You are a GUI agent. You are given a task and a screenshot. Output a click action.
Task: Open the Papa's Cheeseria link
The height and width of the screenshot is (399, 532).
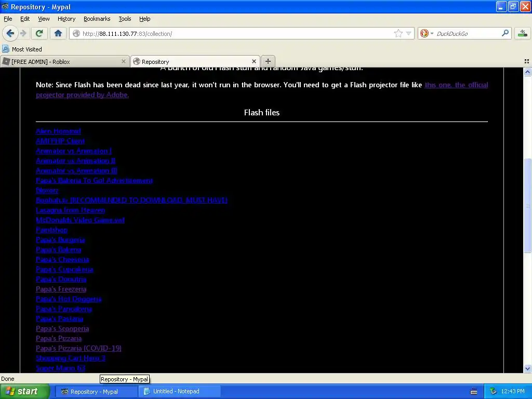tap(62, 259)
